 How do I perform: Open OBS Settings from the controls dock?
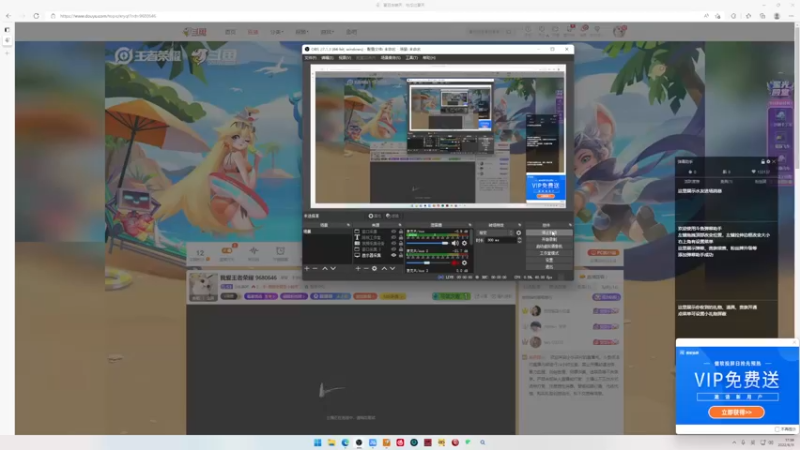coord(549,260)
